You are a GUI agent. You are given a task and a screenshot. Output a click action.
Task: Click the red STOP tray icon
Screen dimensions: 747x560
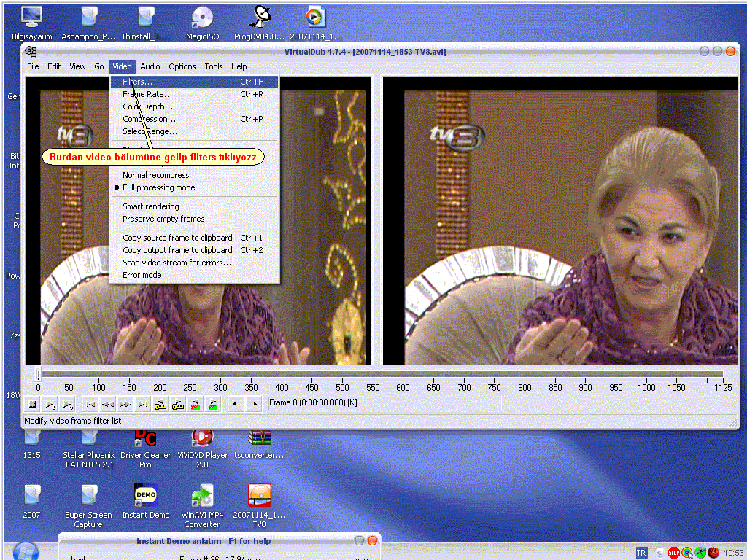coord(673,553)
